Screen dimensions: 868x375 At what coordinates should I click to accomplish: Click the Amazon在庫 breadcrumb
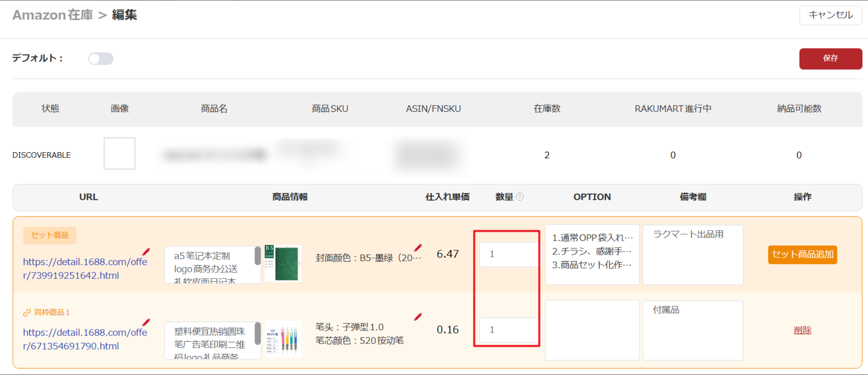pos(52,15)
